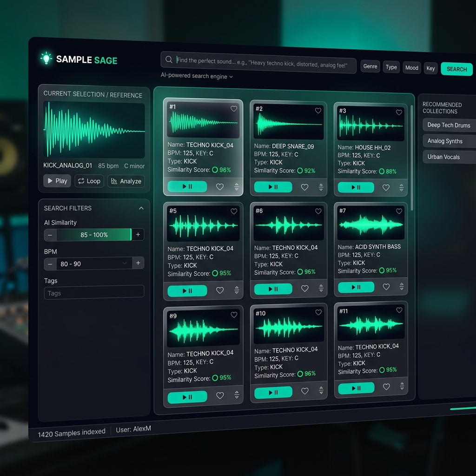Screen dimensions: 476x476
Task: Open the Key filter
Action: pos(430,68)
